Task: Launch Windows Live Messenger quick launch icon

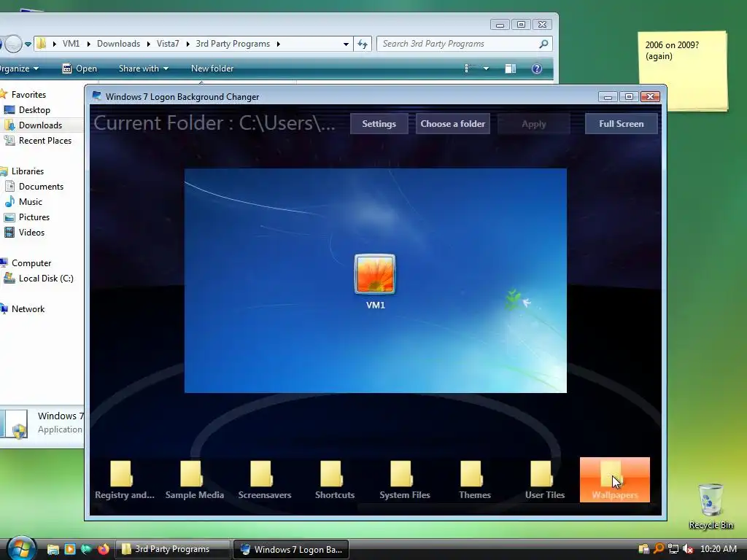Action: (x=86, y=549)
